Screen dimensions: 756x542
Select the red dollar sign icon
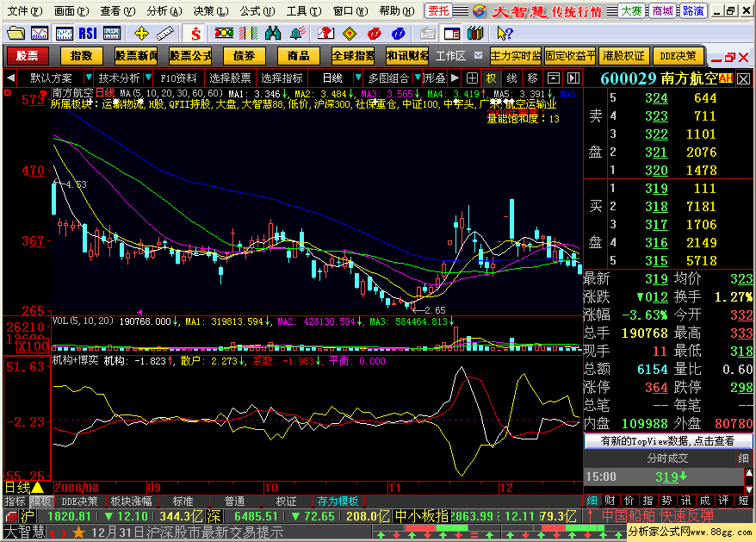(195, 34)
